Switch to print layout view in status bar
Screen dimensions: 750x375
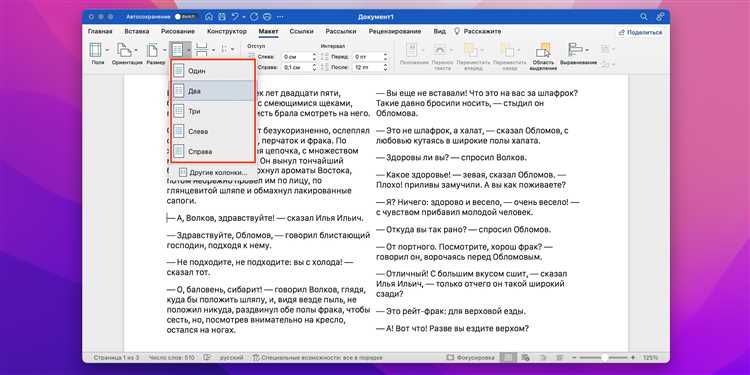pyautogui.click(x=508, y=357)
